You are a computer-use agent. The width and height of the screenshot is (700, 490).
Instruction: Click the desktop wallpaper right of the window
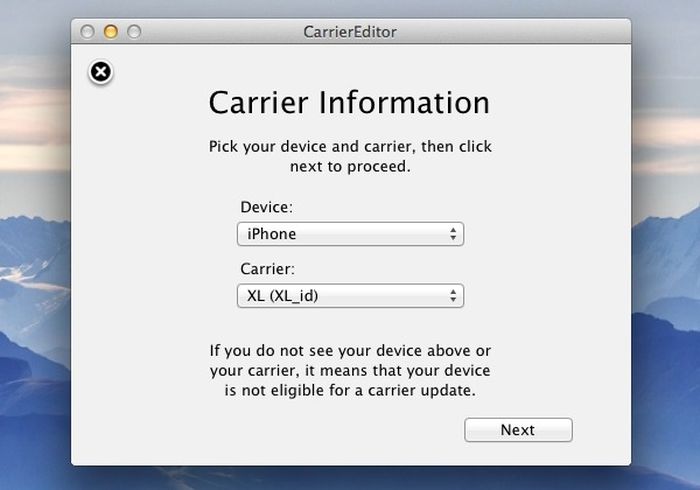pos(666,245)
